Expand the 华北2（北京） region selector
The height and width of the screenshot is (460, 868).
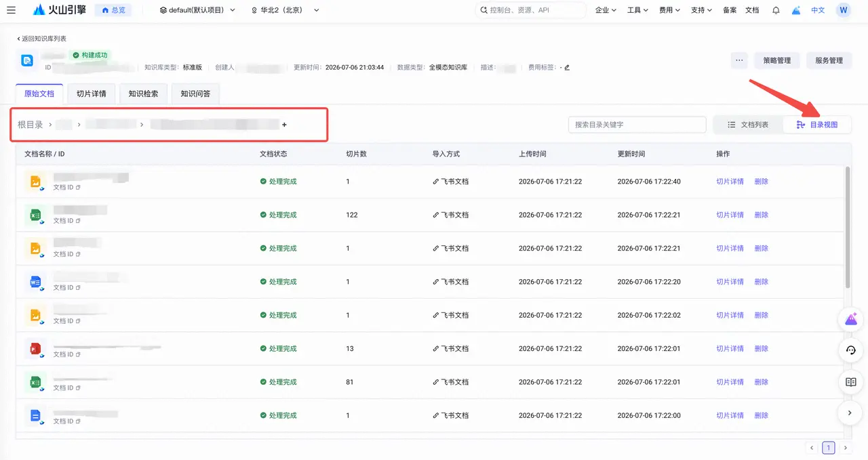click(x=285, y=10)
